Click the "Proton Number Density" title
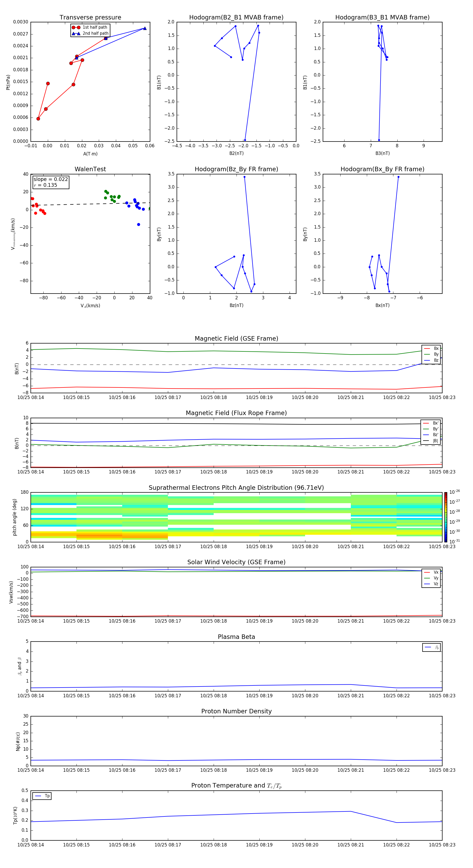 pos(236,711)
